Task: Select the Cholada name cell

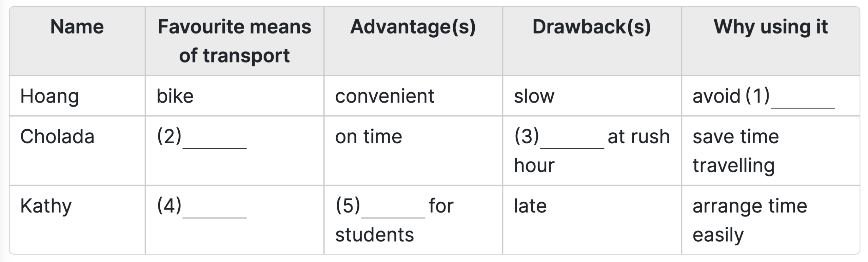Action: tap(57, 137)
